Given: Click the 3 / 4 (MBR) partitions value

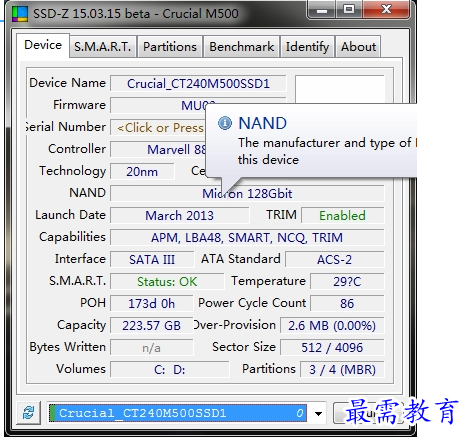Looking at the screenshot, I should [x=342, y=369].
